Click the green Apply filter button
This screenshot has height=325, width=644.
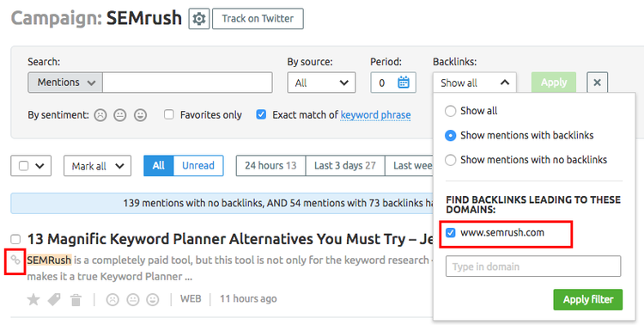(587, 299)
